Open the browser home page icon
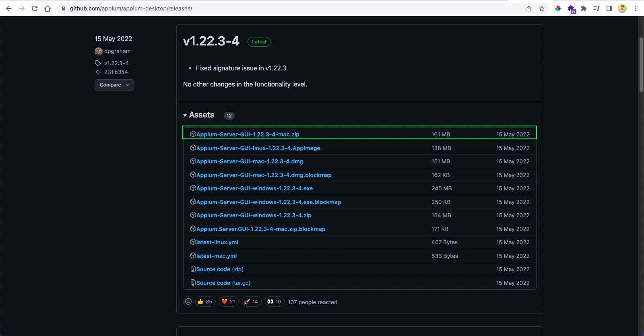Image resolution: width=644 pixels, height=336 pixels. point(47,8)
